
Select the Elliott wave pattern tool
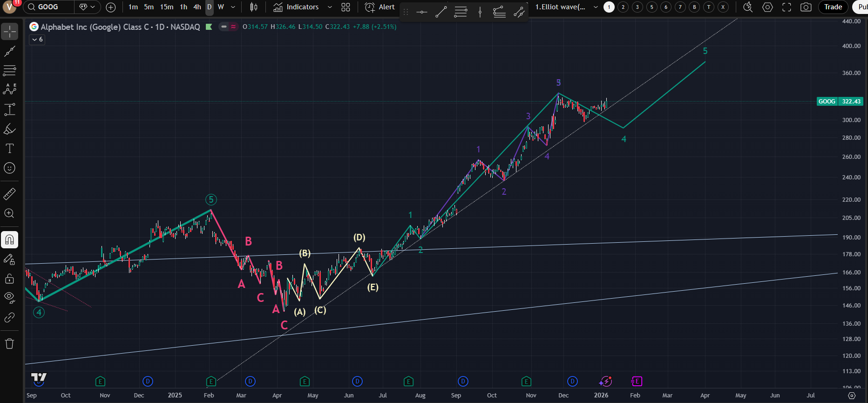coord(9,89)
